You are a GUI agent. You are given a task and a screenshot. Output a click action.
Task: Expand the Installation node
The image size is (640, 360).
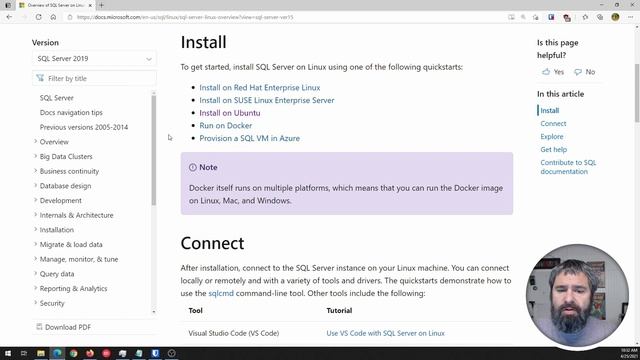[x=36, y=230]
